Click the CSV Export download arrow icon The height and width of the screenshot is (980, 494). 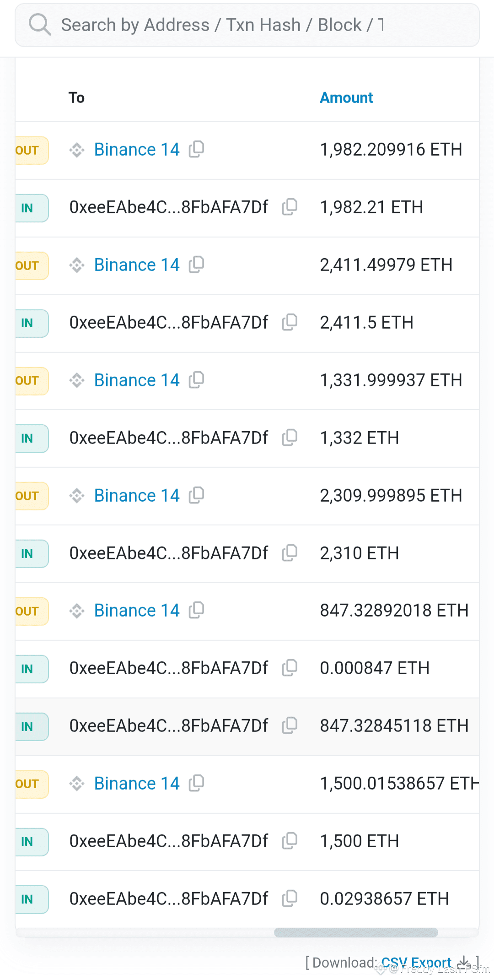tap(464, 962)
